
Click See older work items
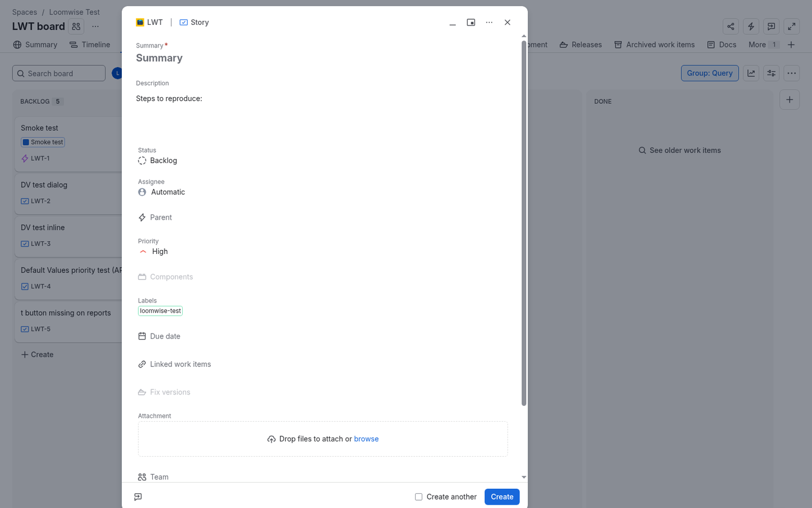(679, 151)
